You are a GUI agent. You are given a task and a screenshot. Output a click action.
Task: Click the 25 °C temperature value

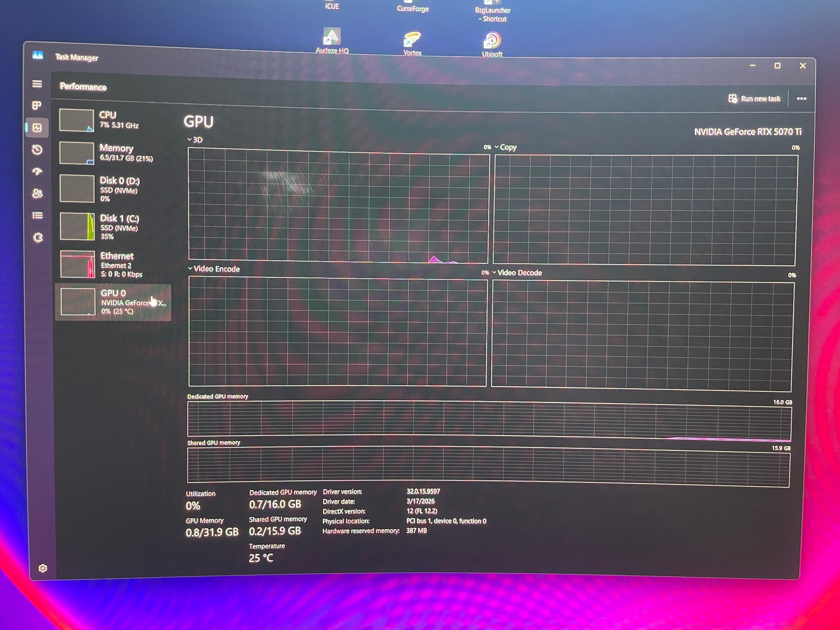[261, 558]
